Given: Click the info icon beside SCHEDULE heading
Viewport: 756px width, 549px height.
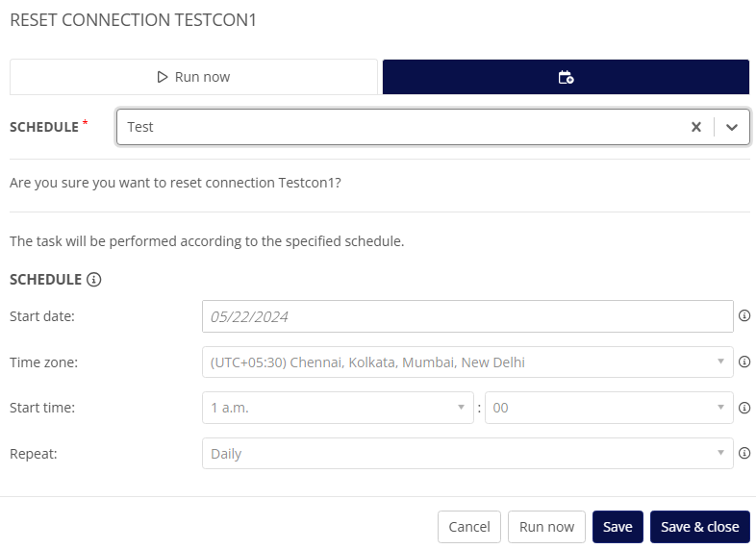Looking at the screenshot, I should (94, 280).
